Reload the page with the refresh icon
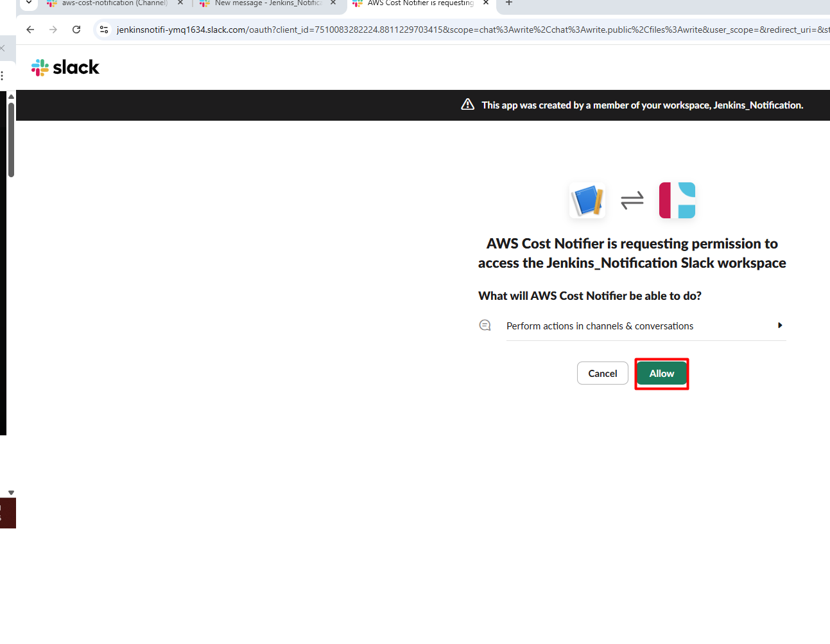 coord(76,30)
